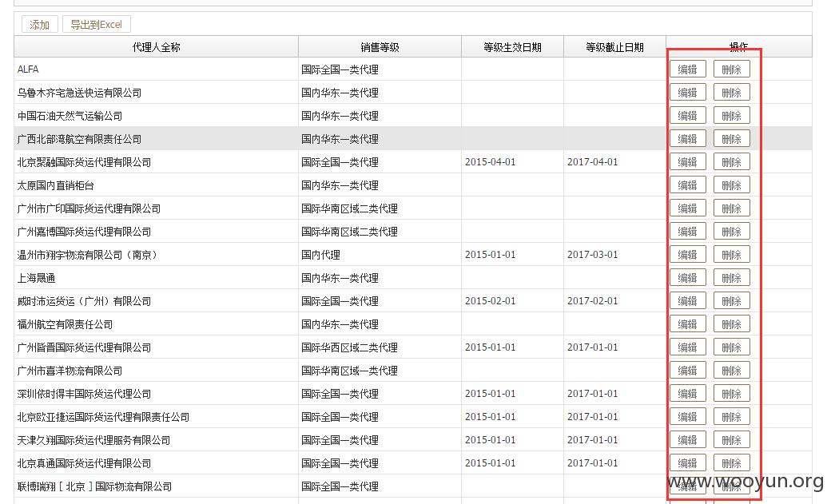Click 2017-02-01 end date cell
Screen dimensions: 831x504
(x=614, y=301)
